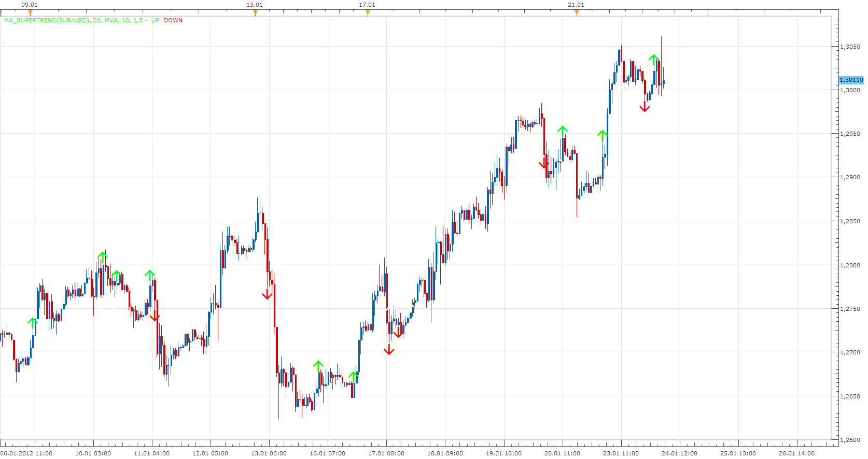
Task: Click the 1,2900 price axis label
Action: pos(850,177)
